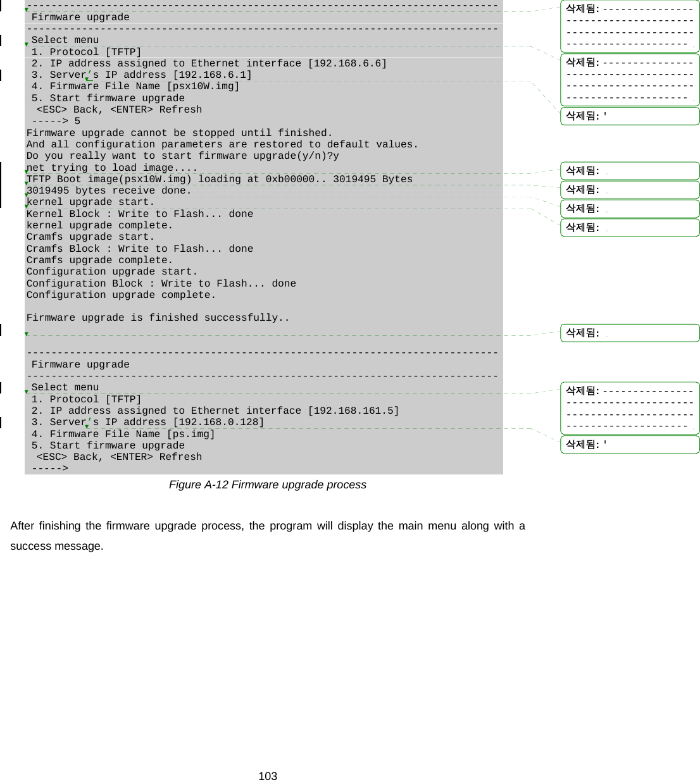Image resolution: width=700 pixels, height=780 pixels.
Task: Click 'Do you really want to start firmware upgrade(y/n)?y'
Action: [x=182, y=156]
